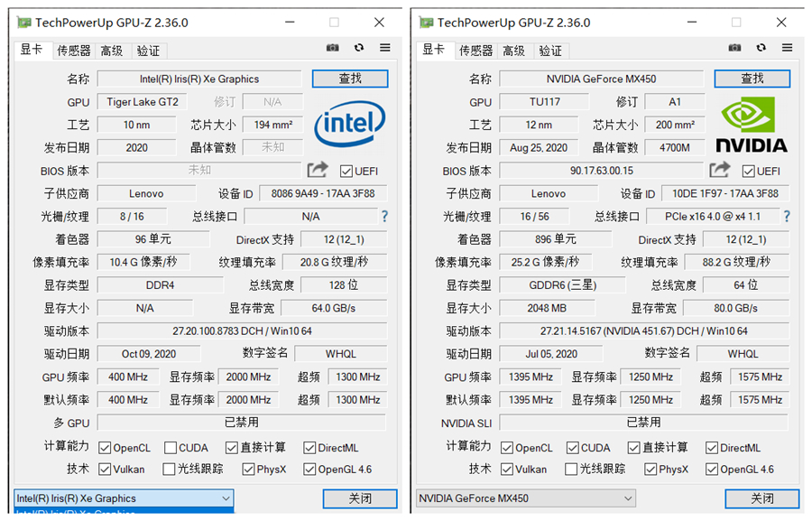Click the camera screenshot icon in left window

(332, 48)
